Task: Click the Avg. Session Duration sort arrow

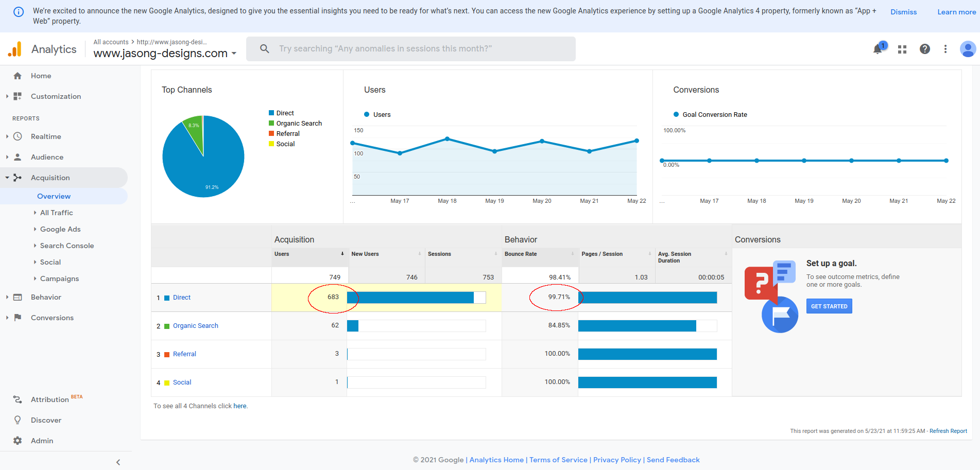Action: pyautogui.click(x=726, y=254)
